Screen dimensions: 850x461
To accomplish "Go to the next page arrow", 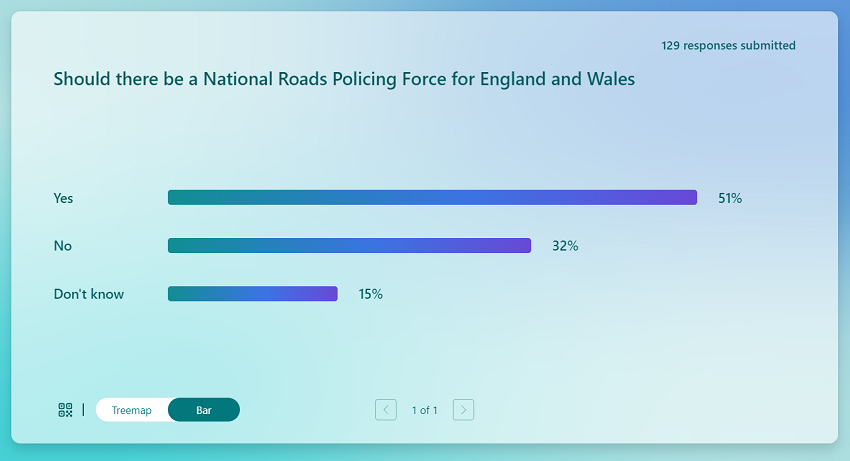I will [463, 410].
